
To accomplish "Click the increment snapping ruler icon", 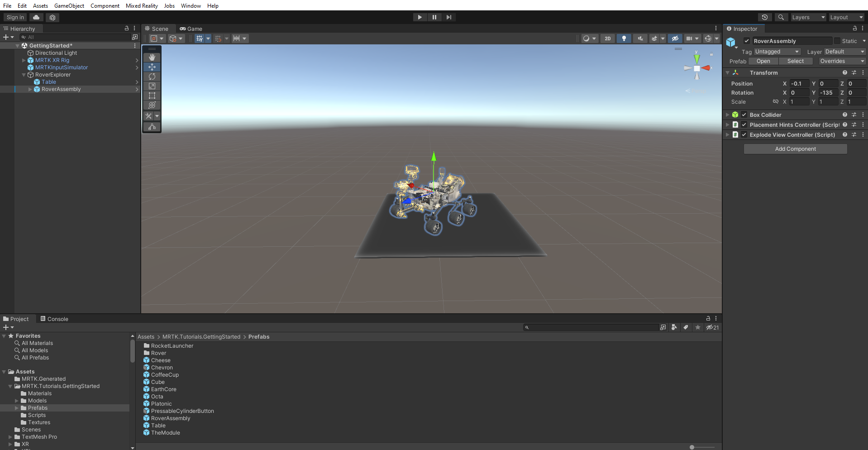I will point(236,38).
